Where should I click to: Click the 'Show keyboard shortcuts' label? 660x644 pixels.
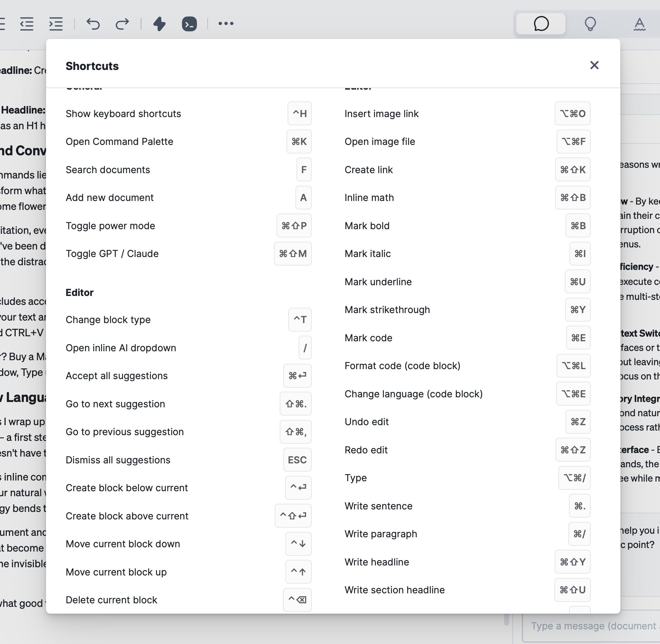(x=123, y=114)
